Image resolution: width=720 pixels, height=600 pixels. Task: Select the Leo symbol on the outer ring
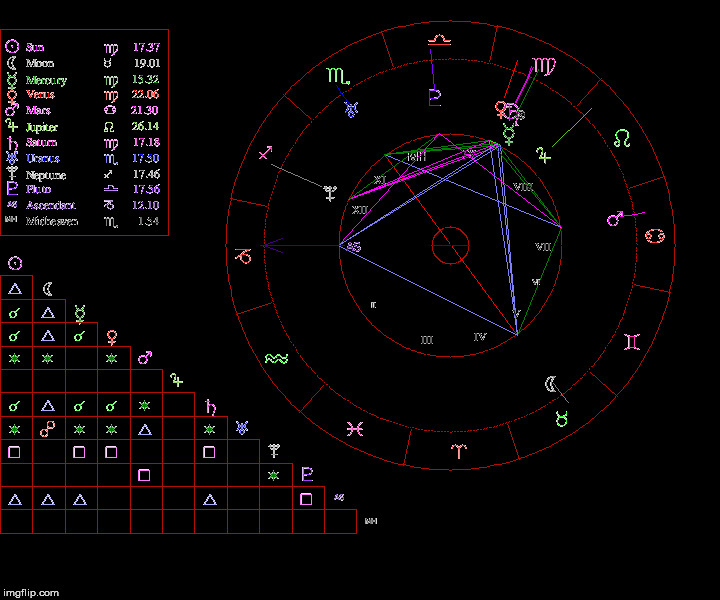tap(622, 138)
